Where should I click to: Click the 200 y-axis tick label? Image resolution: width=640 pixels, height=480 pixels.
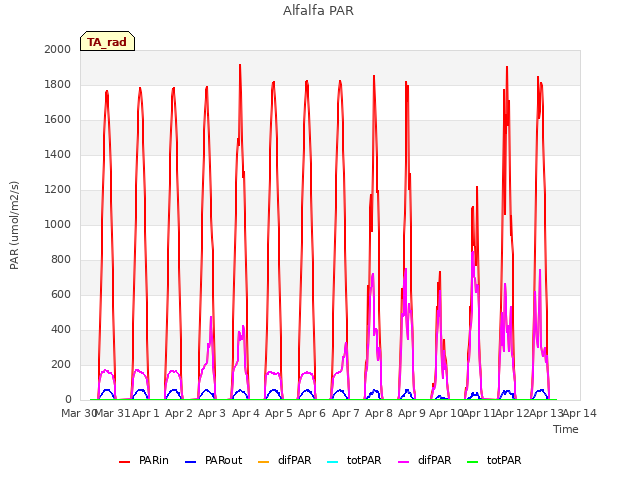click(x=61, y=364)
